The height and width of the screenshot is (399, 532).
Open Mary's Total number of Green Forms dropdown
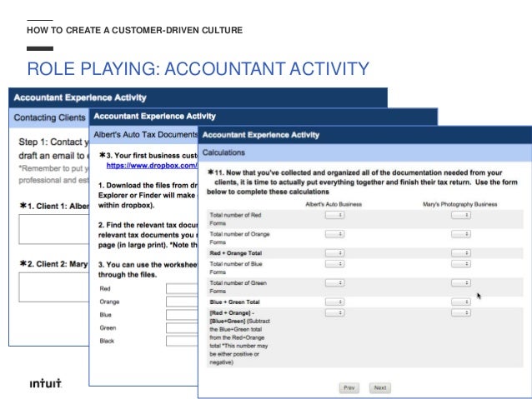461,282
